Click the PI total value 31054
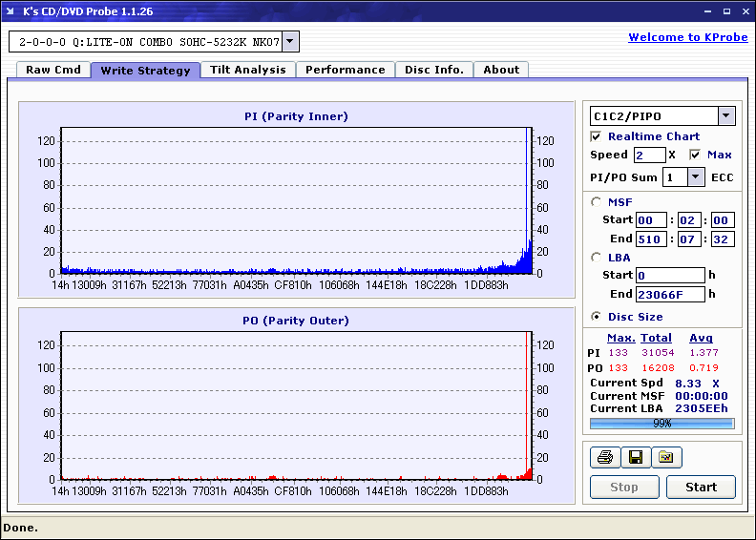The width and height of the screenshot is (756, 540). 658,353
